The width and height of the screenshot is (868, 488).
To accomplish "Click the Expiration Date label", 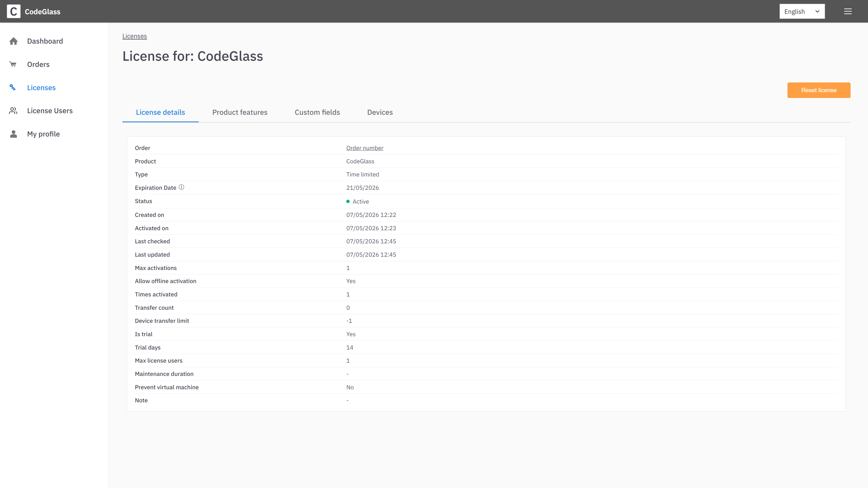I will click(x=155, y=188).
